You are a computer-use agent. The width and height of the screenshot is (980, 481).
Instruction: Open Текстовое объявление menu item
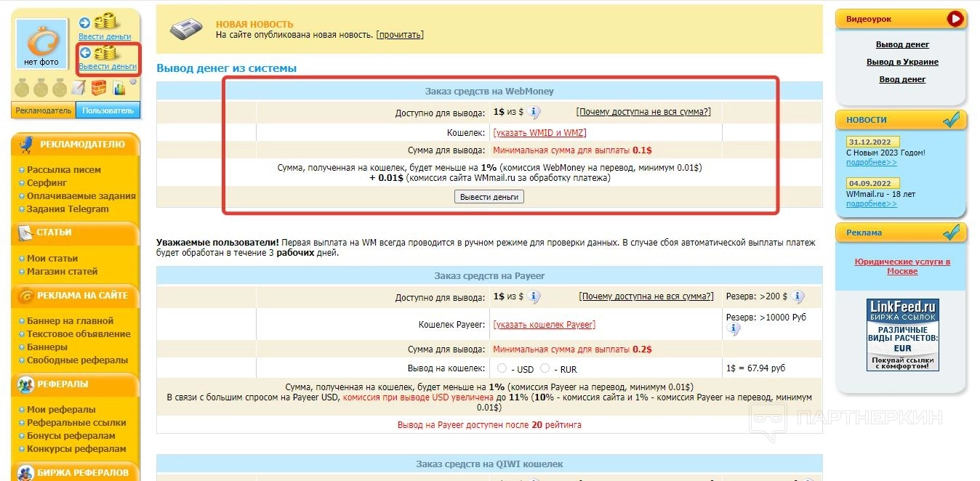[x=79, y=334]
